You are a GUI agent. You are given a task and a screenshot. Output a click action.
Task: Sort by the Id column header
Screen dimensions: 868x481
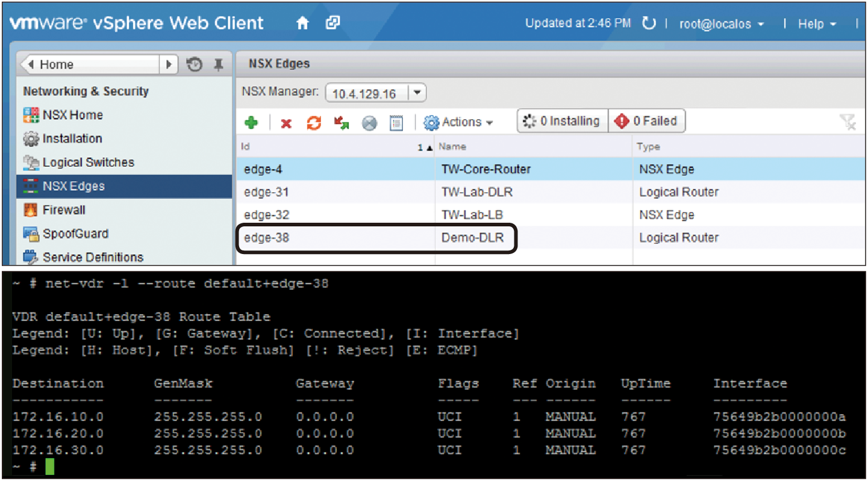(x=336, y=146)
